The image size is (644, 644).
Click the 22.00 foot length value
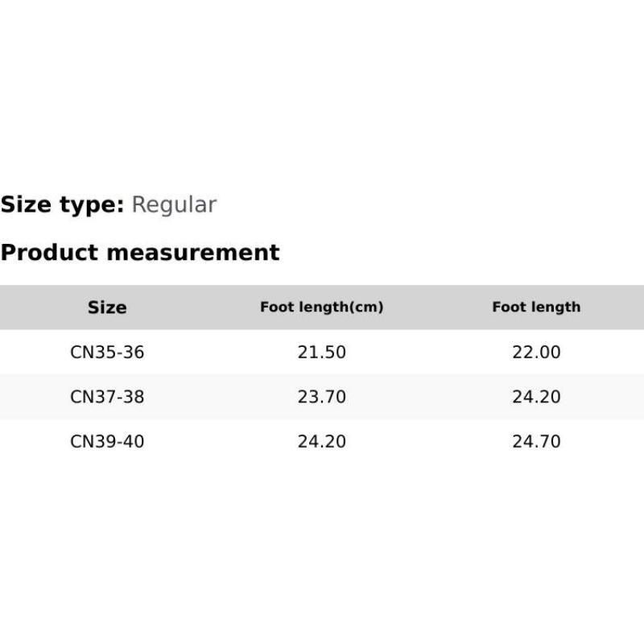(536, 353)
